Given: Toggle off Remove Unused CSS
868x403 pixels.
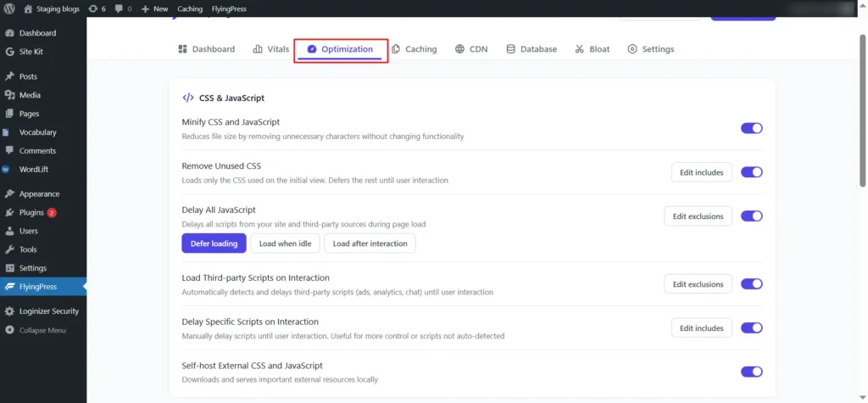Looking at the screenshot, I should tap(751, 172).
